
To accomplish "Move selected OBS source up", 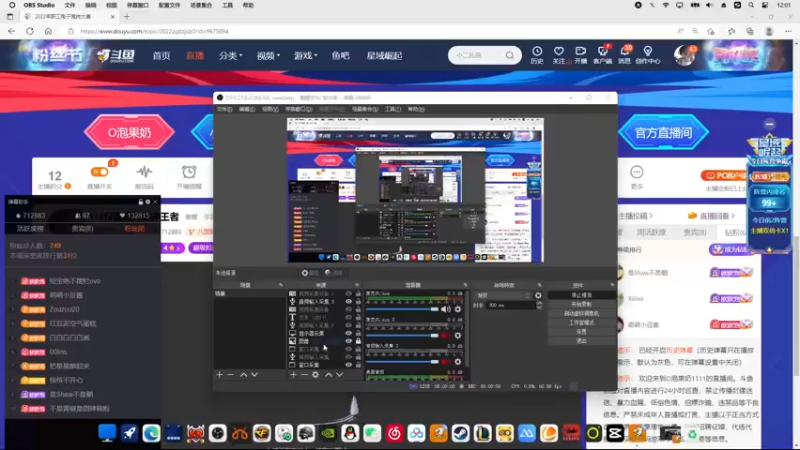I will (329, 374).
